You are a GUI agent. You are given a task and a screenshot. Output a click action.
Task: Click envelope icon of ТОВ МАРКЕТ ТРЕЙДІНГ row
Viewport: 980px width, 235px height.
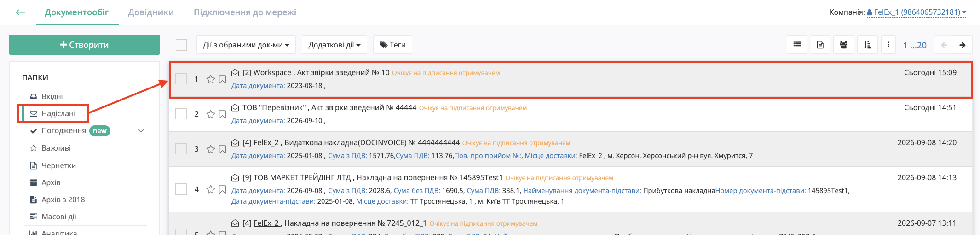point(235,177)
